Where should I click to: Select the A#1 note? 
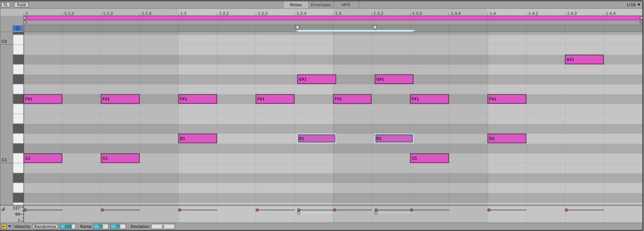[x=584, y=59]
